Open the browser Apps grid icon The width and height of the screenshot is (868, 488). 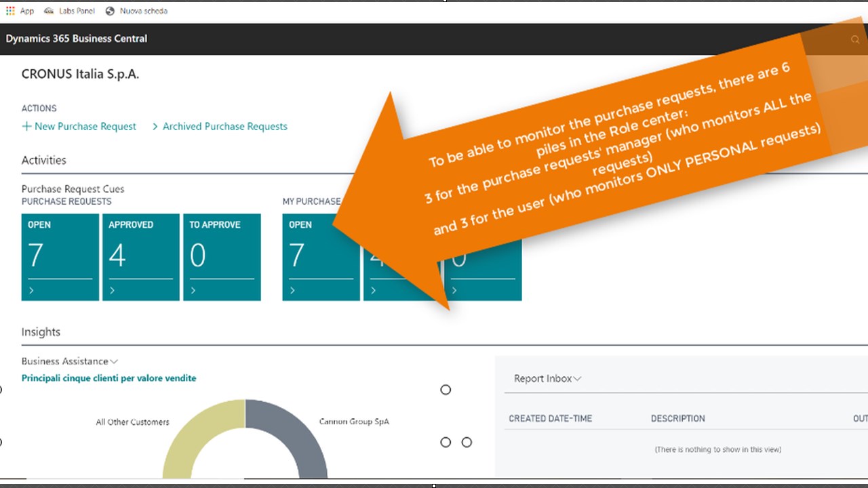point(10,11)
